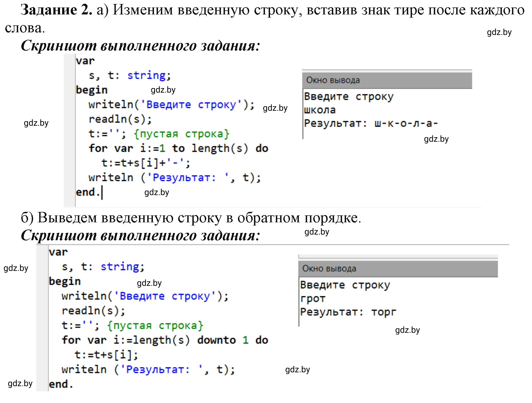Click the second 'Окно вывода' title bar with 'грот' output
Screen dimensions: 532x403
pyautogui.click(x=398, y=268)
